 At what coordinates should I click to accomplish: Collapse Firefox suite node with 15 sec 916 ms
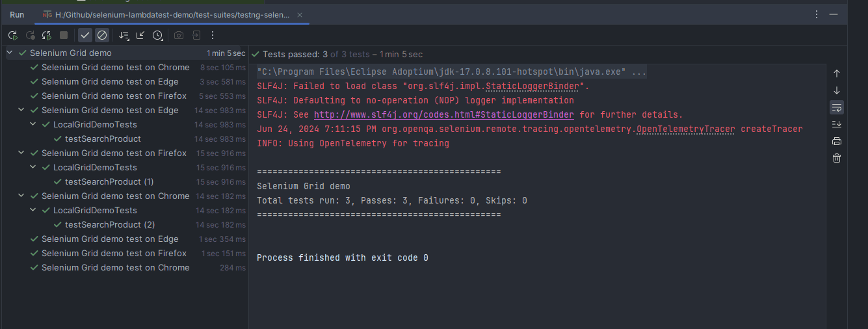[x=21, y=153]
